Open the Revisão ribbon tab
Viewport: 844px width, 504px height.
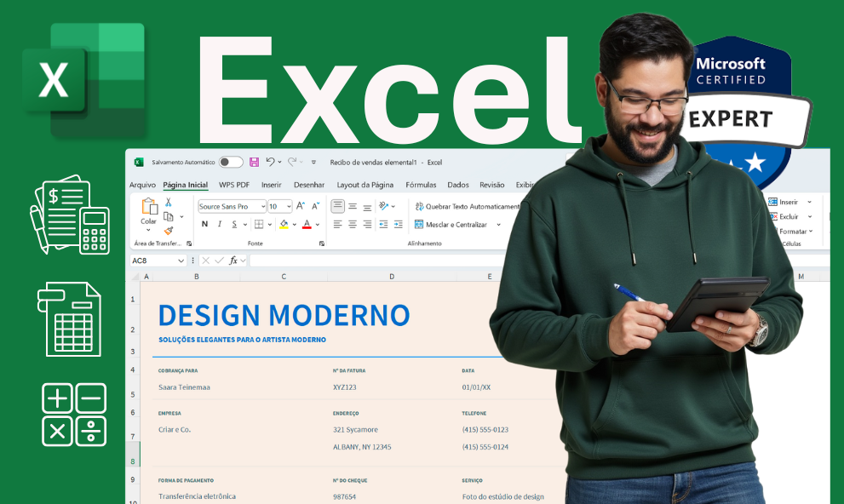pyautogui.click(x=492, y=185)
